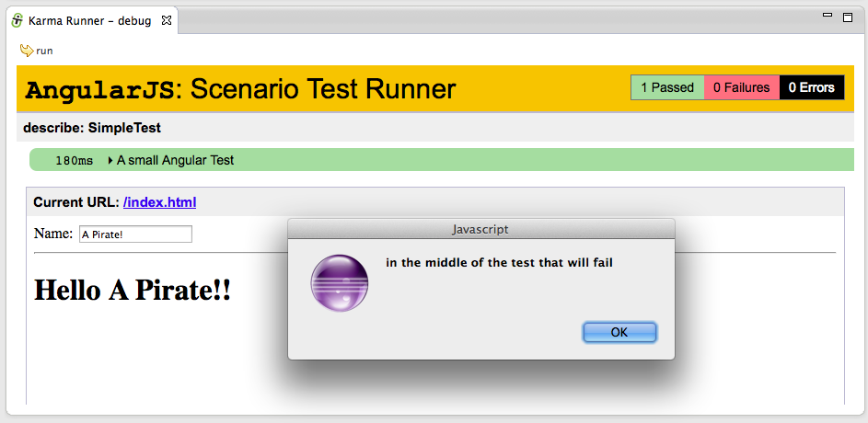Focus the Name input field
Viewport: 868px width, 423px height.
coord(135,234)
